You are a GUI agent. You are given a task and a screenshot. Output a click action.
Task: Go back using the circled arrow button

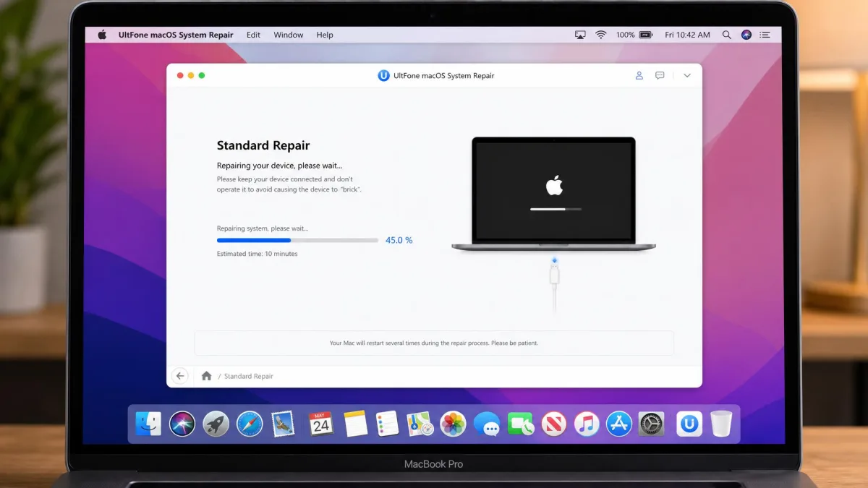tap(180, 375)
